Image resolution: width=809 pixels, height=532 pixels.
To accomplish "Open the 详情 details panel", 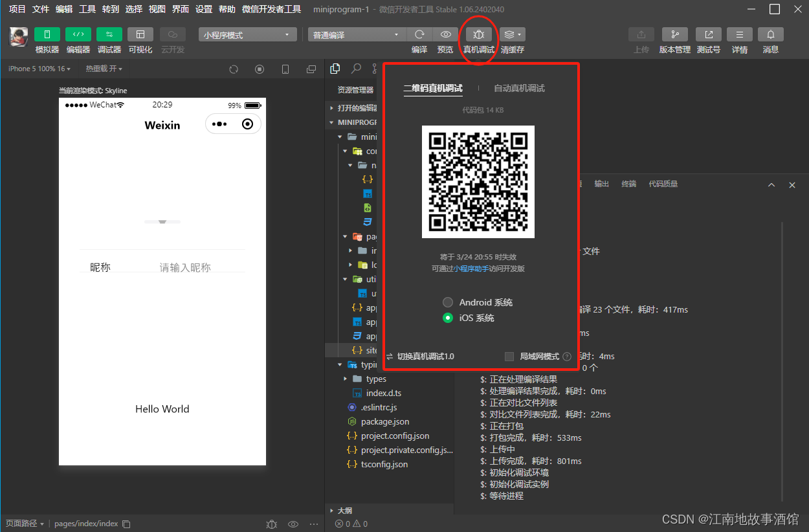I will tap(740, 34).
